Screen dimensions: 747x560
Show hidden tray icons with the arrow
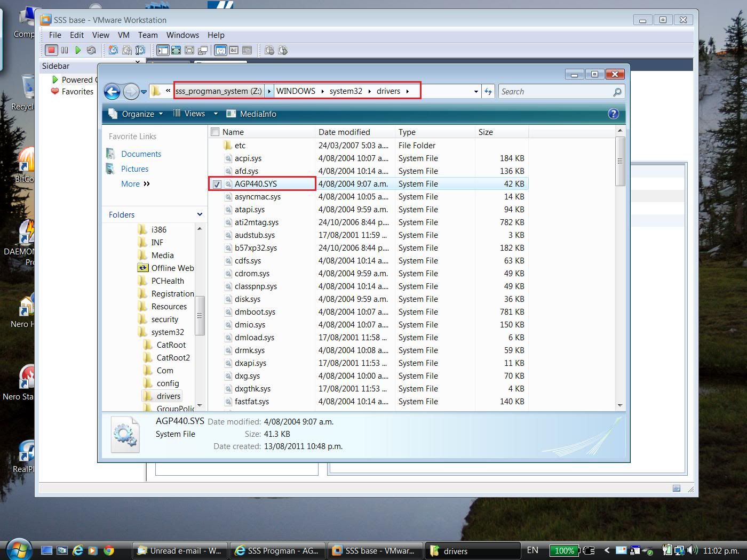607,550
